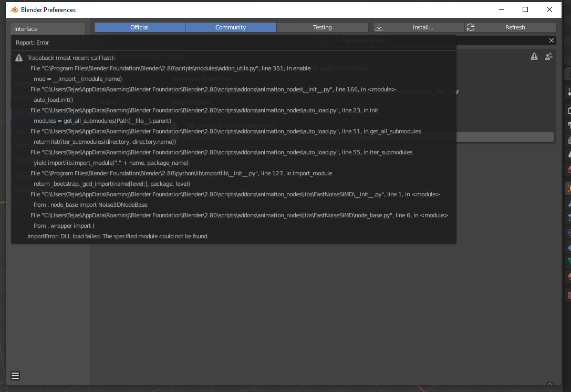571x392 pixels.
Task: Click the community users icon near the addon panel
Action: [548, 56]
